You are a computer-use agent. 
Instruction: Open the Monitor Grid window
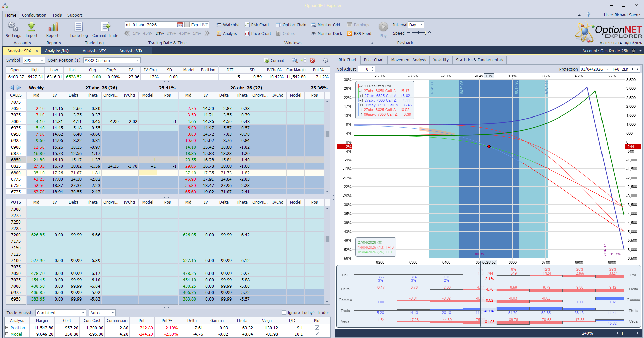tap(325, 25)
